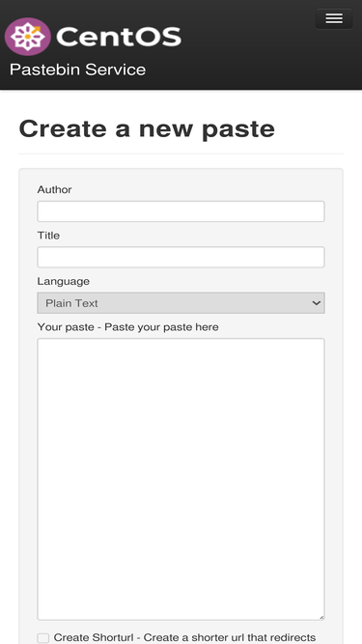Click the CentOS flower logo

[27, 37]
